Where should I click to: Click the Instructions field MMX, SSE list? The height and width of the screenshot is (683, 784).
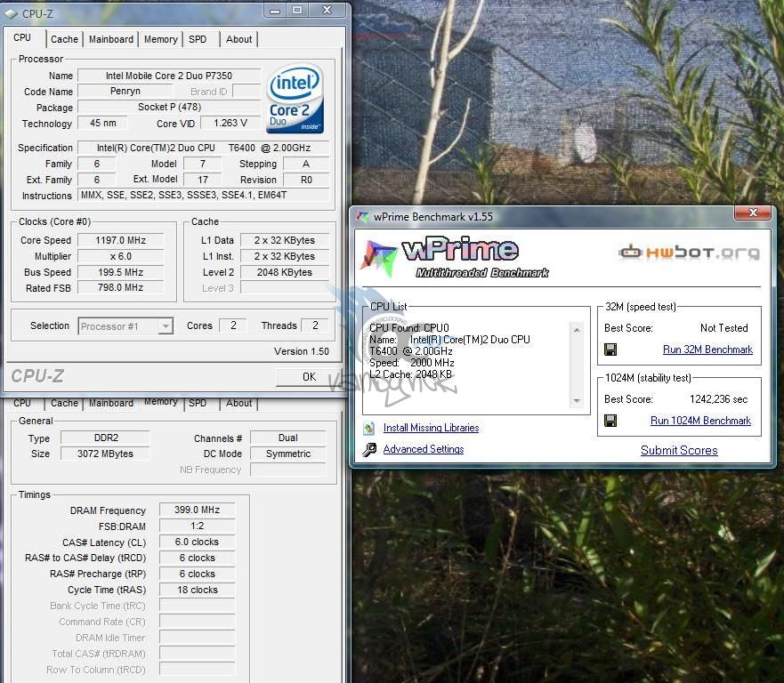click(204, 196)
